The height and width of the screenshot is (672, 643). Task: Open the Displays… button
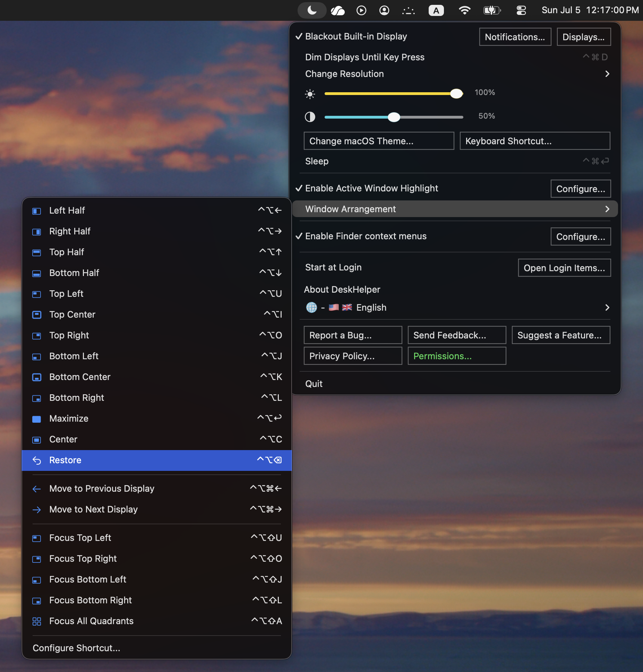click(x=584, y=37)
